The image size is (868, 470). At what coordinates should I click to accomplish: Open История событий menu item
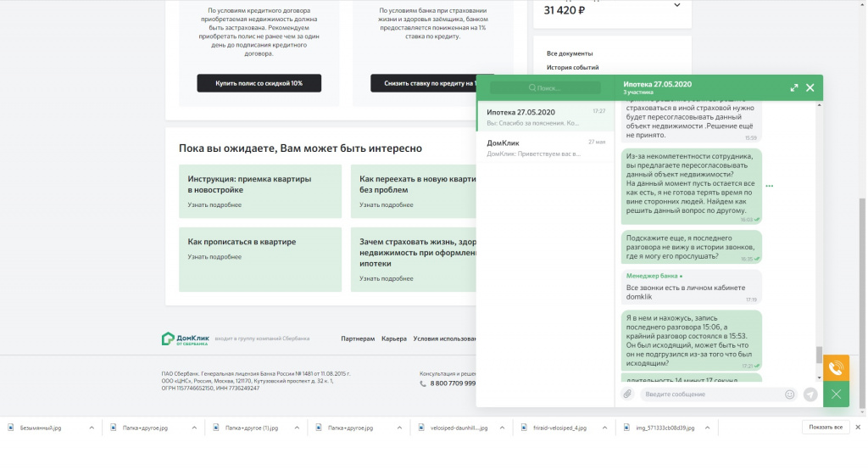click(x=572, y=67)
